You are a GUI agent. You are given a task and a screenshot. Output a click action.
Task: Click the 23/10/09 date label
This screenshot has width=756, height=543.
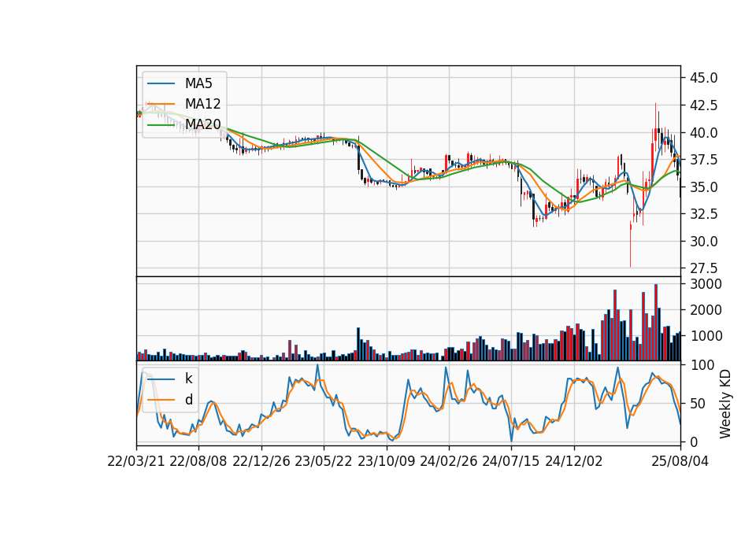pos(386,462)
